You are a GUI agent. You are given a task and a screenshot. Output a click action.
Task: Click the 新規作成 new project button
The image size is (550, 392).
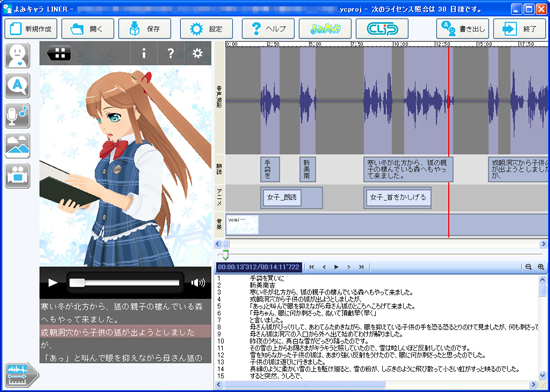pos(31,29)
